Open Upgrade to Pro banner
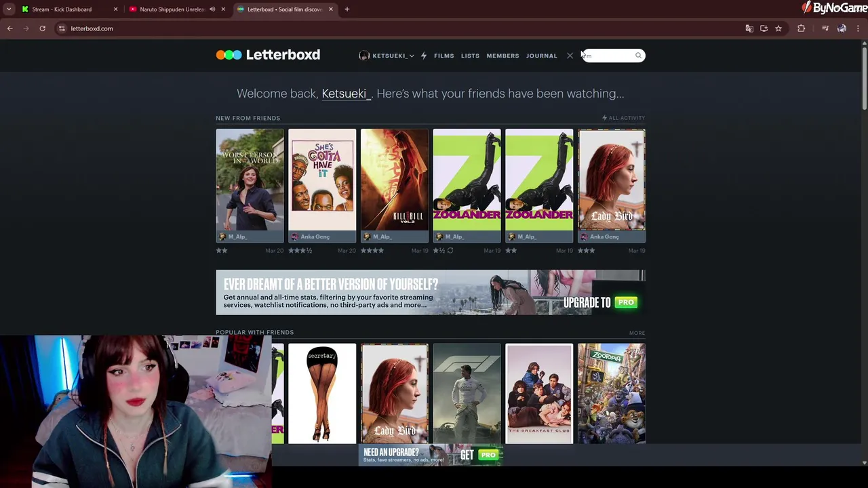868x488 pixels. 431,292
